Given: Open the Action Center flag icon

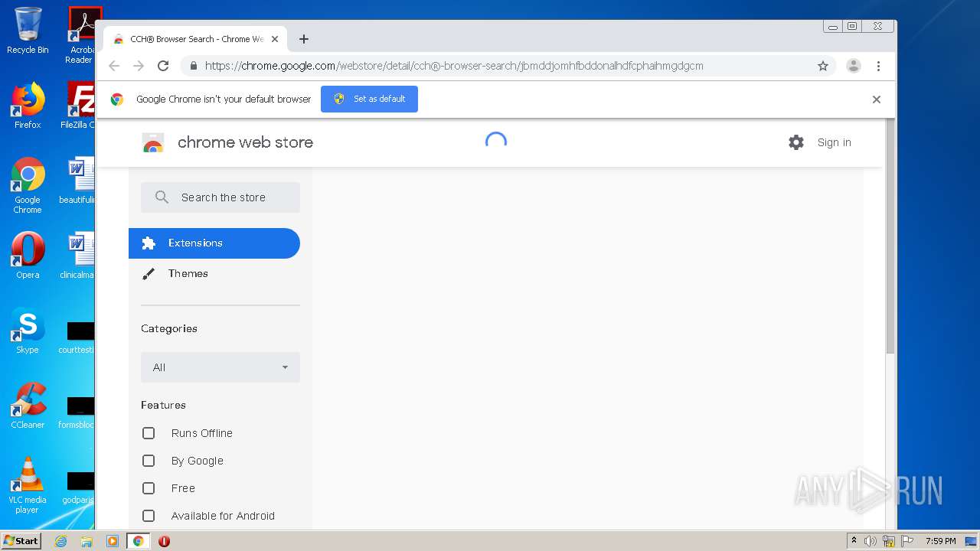Looking at the screenshot, I should click(906, 541).
